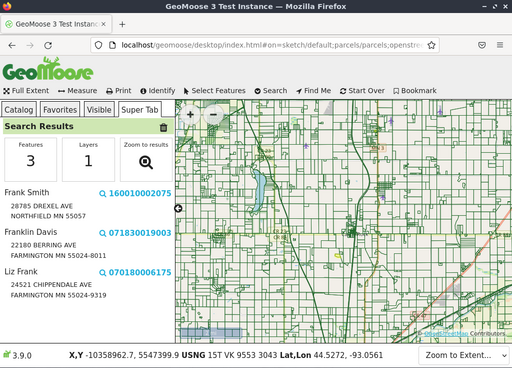Image resolution: width=512 pixels, height=368 pixels.
Task: Click the blue lake on the map
Action: coord(259,190)
